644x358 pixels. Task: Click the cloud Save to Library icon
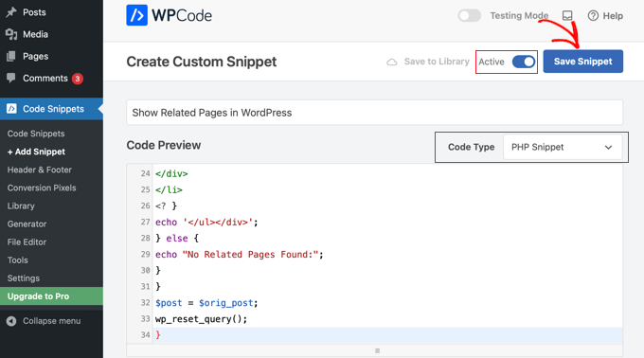click(392, 62)
